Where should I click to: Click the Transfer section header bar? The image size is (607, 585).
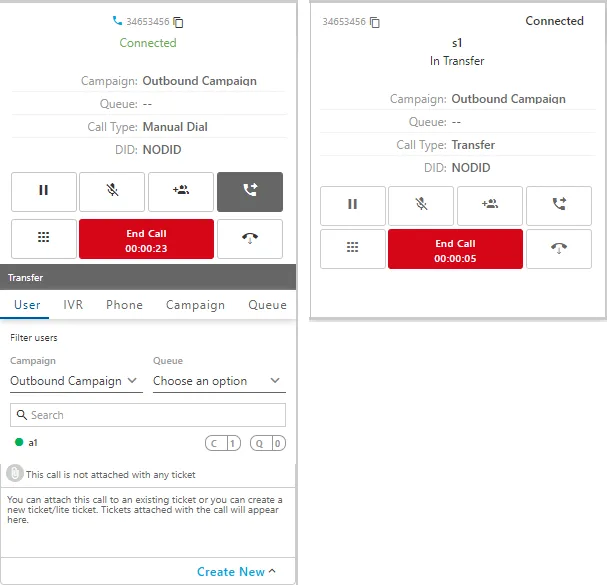coord(148,277)
